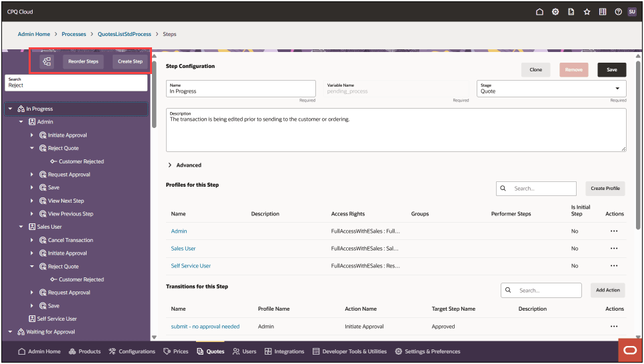Open Developer Tools & Utilities menu
Image resolution: width=644 pixels, height=364 pixels.
(x=349, y=352)
